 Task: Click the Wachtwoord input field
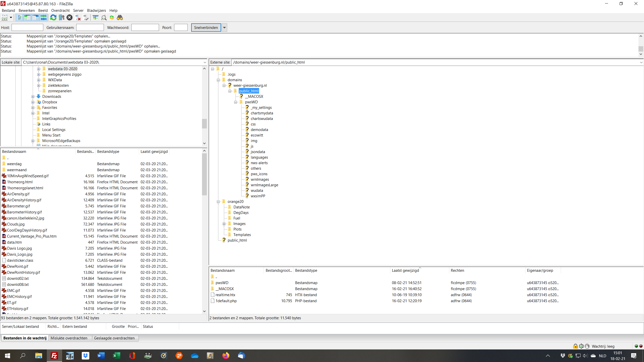point(145,28)
